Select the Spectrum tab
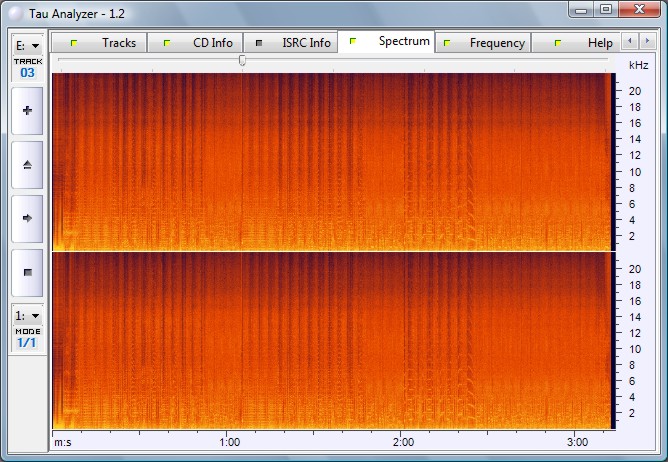 click(403, 42)
